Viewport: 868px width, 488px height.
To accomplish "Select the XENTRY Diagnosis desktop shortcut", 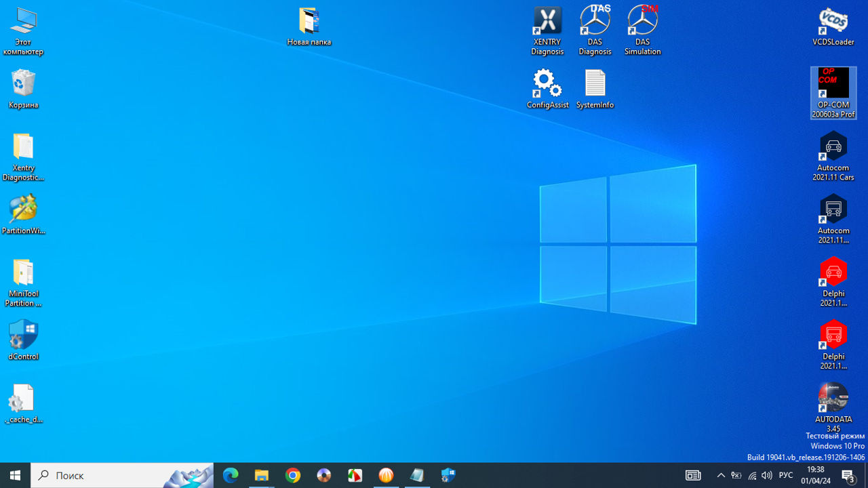I will pyautogui.click(x=547, y=30).
